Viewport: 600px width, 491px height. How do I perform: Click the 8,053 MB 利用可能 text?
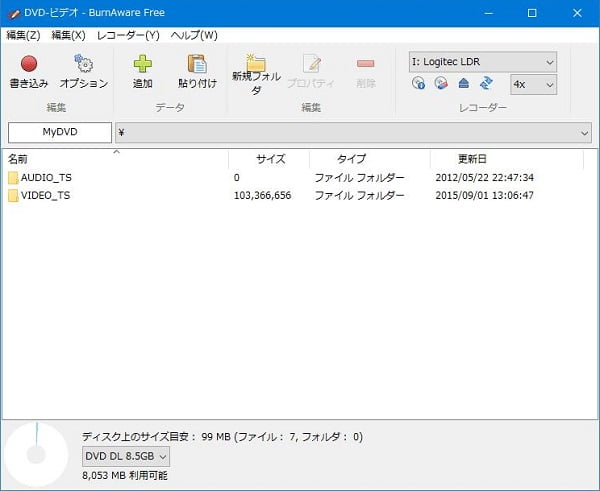pyautogui.click(x=125, y=476)
